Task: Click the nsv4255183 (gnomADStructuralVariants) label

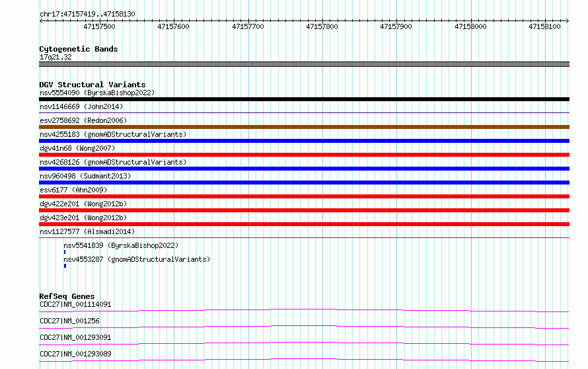Action: (x=113, y=134)
